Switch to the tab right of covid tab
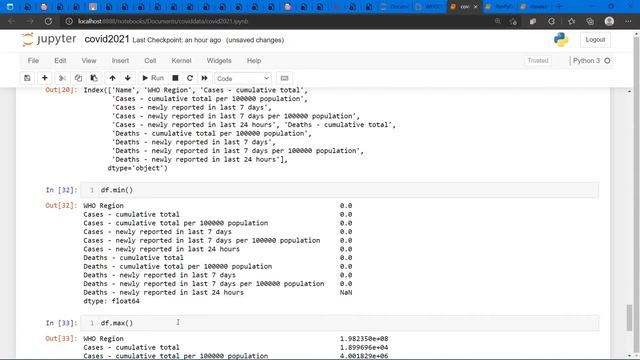 (x=500, y=7)
